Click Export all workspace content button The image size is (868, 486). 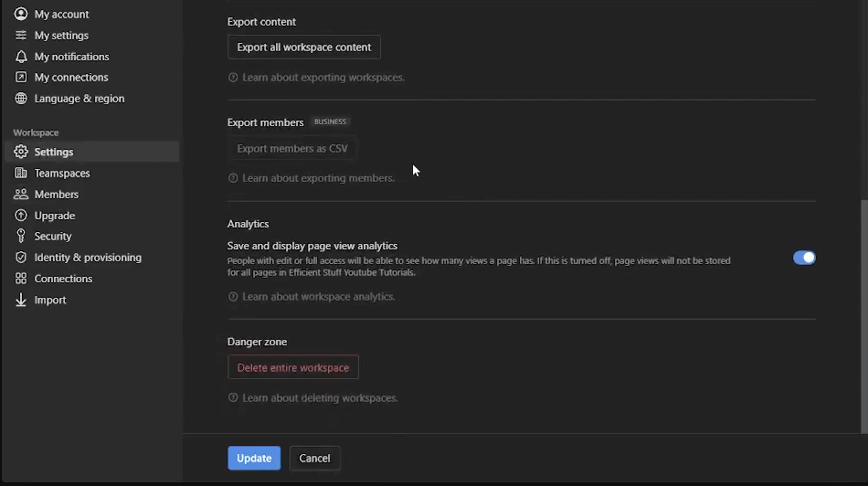[x=304, y=48]
